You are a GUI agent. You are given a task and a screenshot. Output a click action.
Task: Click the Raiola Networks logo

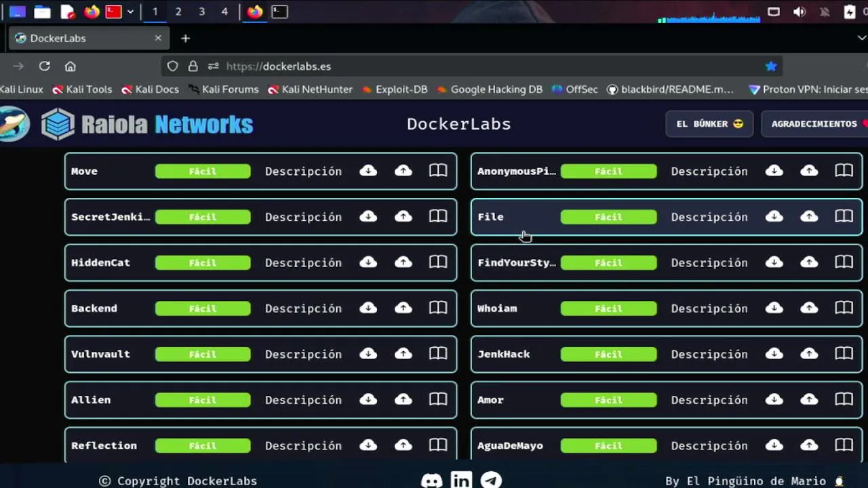tap(147, 124)
